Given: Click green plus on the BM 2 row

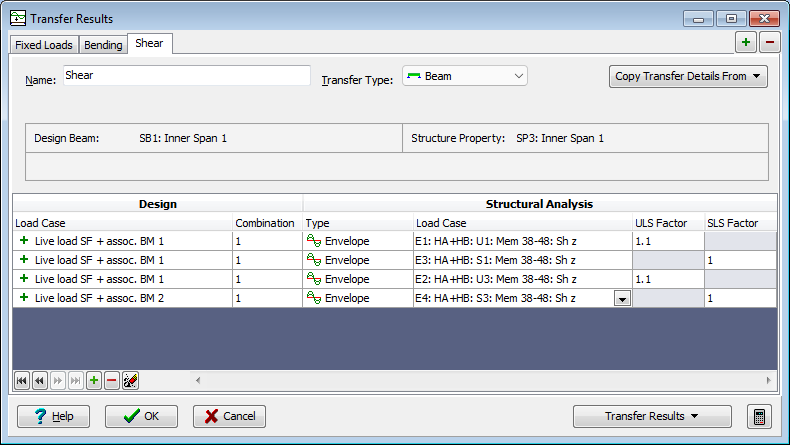Looking at the screenshot, I should pyautogui.click(x=24, y=298).
